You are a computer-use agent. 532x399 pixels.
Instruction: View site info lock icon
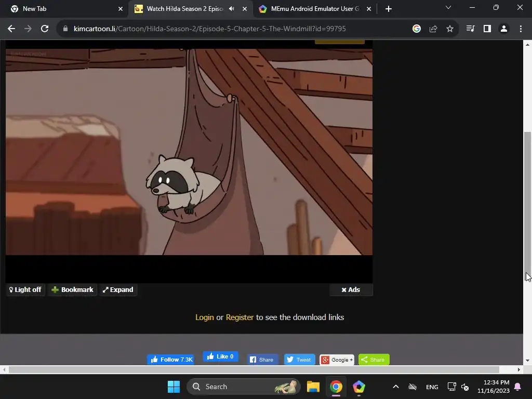65,29
